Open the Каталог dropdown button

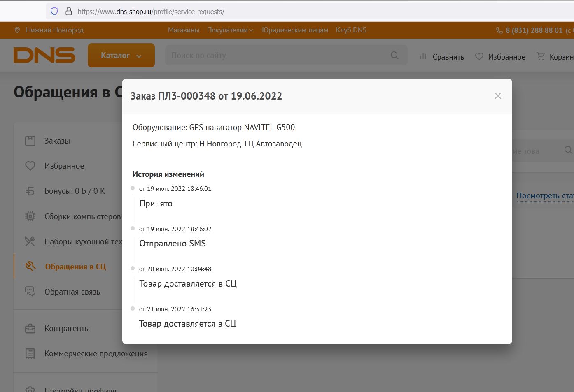[121, 55]
